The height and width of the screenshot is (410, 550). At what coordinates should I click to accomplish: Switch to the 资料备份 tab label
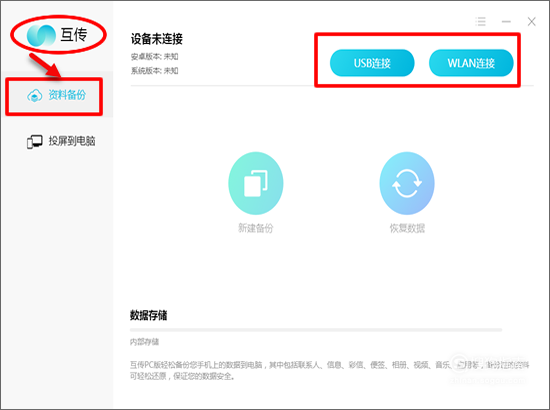[x=67, y=95]
